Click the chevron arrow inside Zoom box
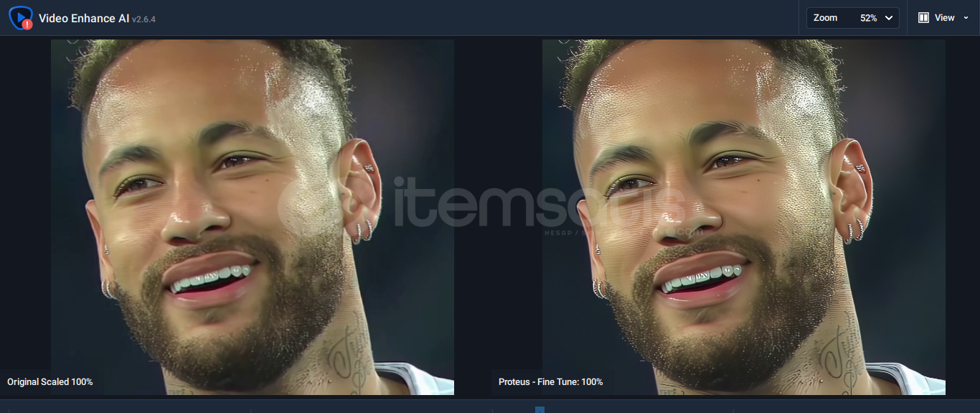Image resolution: width=980 pixels, height=413 pixels. click(889, 18)
